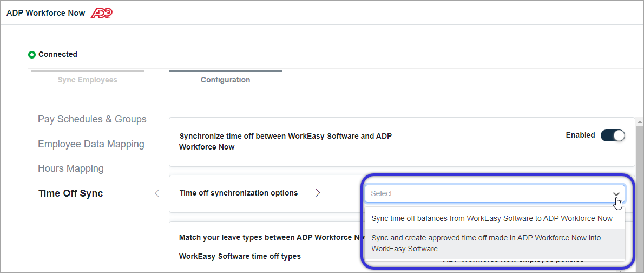The height and width of the screenshot is (273, 644).
Task: Open the Select dropdown arrow
Action: pos(616,194)
